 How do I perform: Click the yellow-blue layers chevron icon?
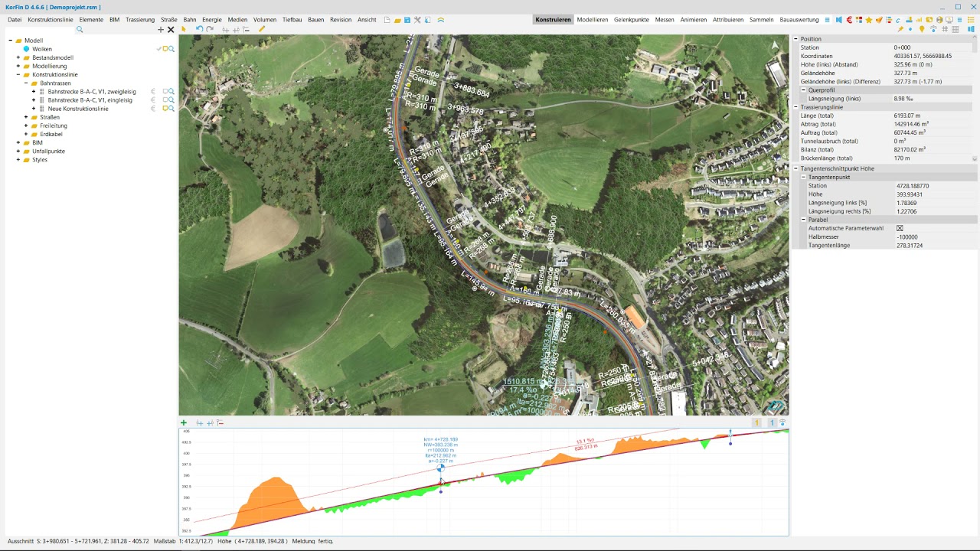tap(441, 20)
